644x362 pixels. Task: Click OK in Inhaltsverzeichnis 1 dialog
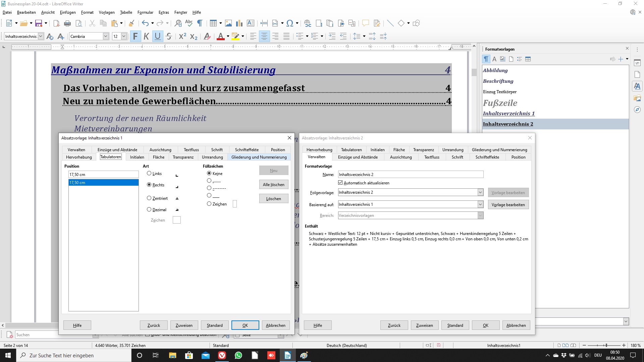(x=245, y=325)
